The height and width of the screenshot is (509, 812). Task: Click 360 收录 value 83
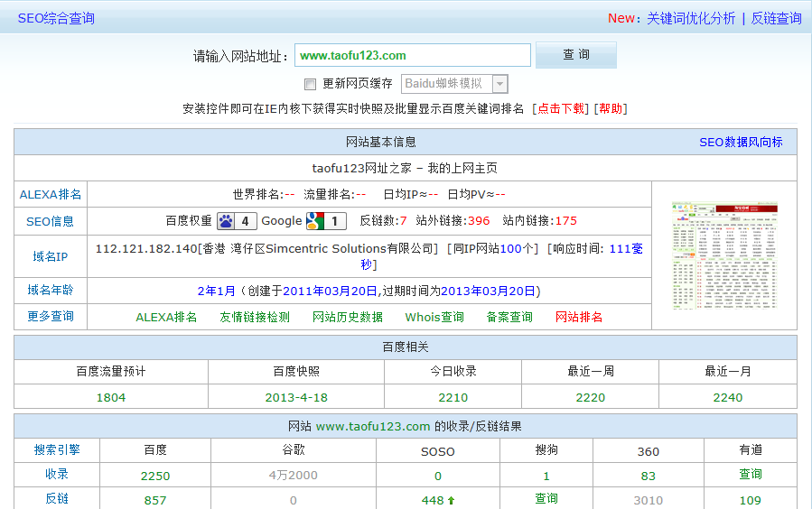[x=649, y=476]
